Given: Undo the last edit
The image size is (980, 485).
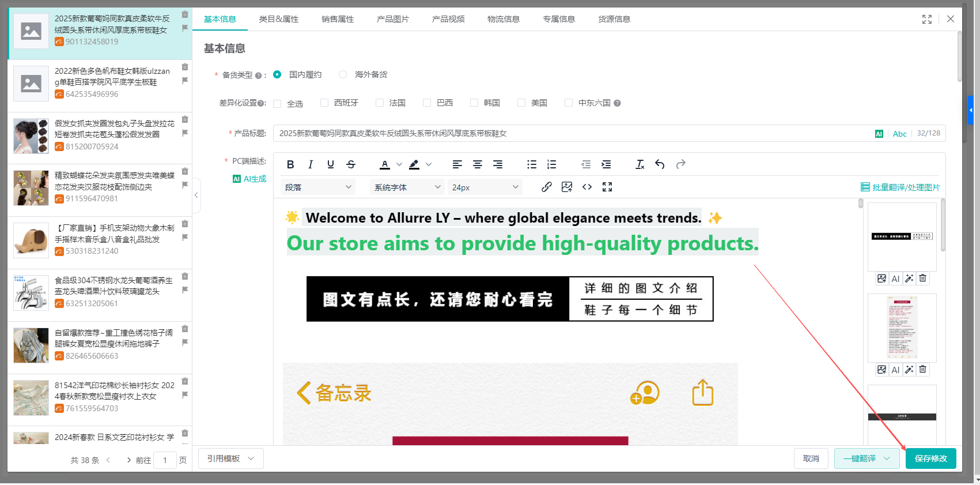Looking at the screenshot, I should pyautogui.click(x=660, y=164).
